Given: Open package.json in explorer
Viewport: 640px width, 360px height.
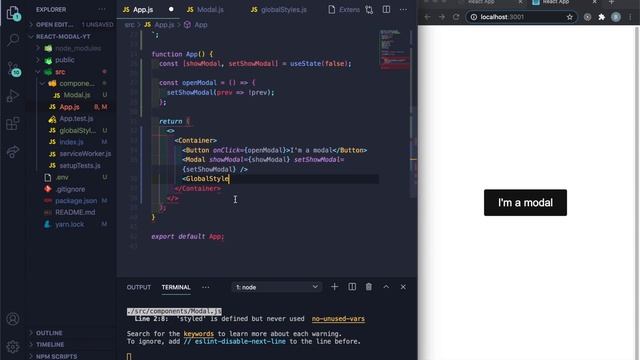Looking at the screenshot, I should pyautogui.click(x=72, y=201).
